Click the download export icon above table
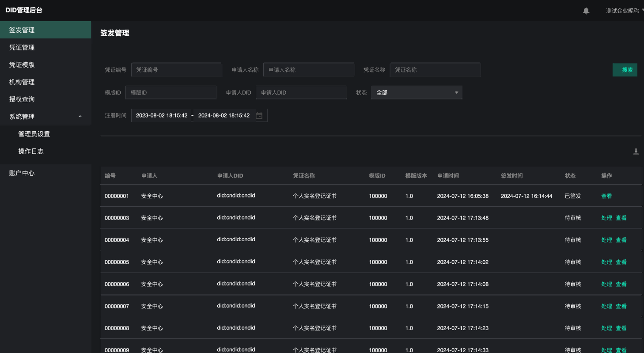644x353 pixels. [x=636, y=152]
